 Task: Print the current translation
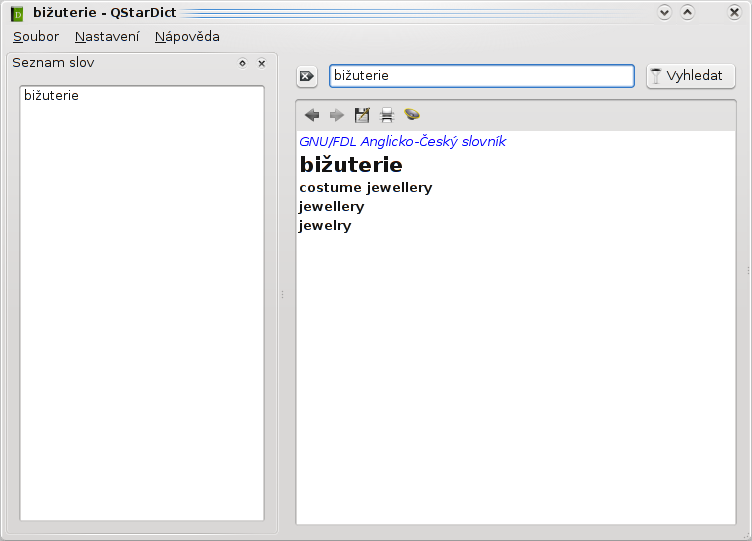tap(387, 115)
